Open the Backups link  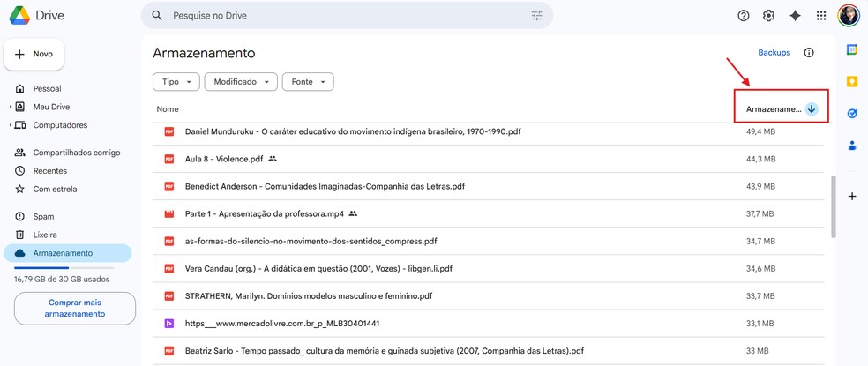[x=774, y=53]
